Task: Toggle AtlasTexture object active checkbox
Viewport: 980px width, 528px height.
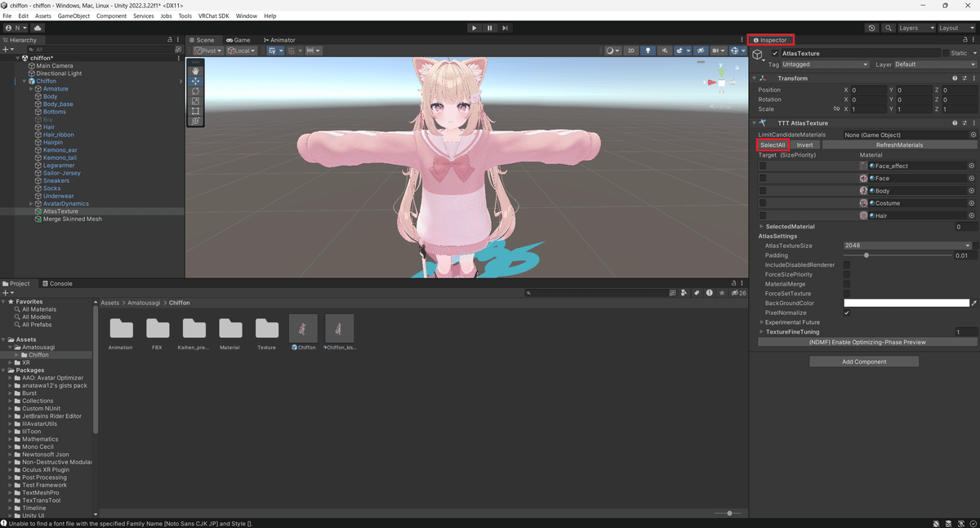Action: pos(776,53)
